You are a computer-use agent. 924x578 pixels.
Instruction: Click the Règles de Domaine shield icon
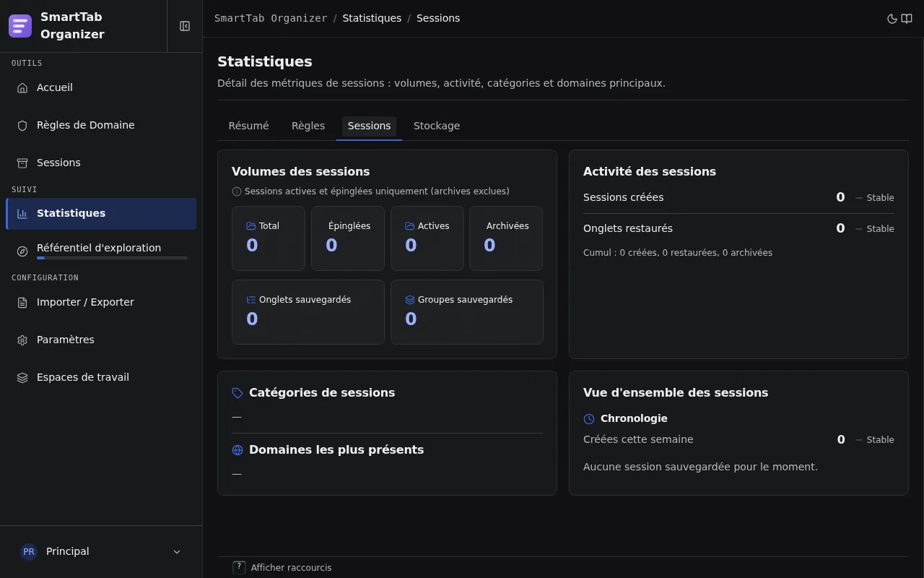click(x=22, y=126)
